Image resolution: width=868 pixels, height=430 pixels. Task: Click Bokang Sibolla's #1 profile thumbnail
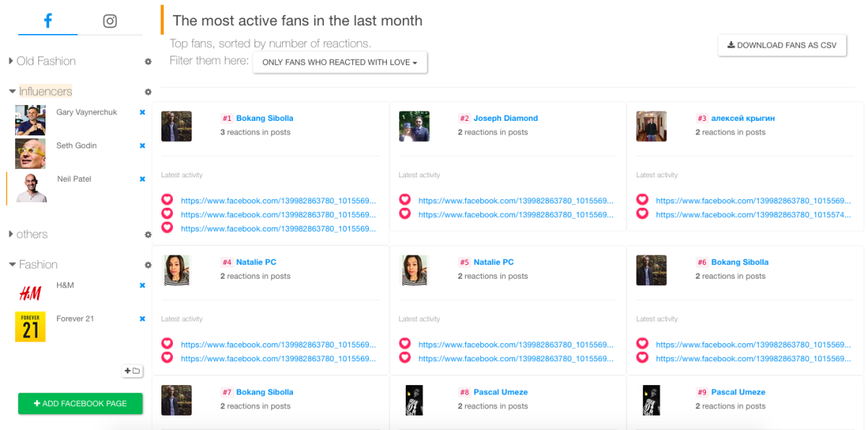click(x=176, y=126)
